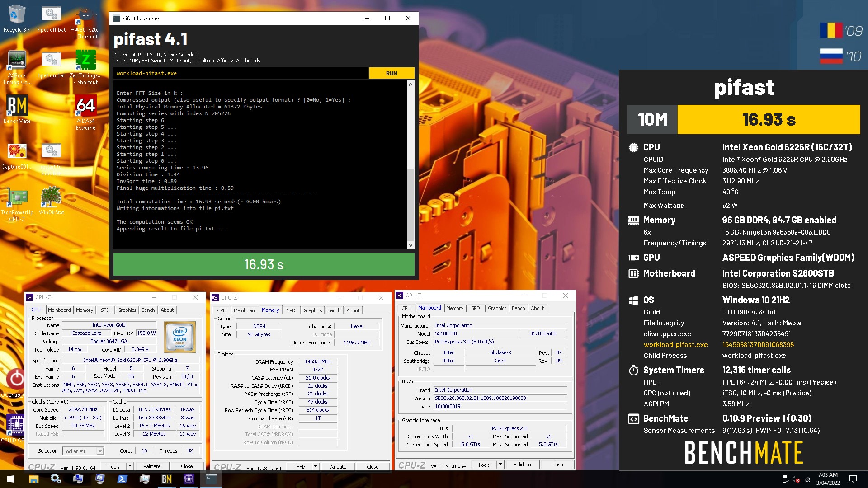Click the Intel Xeon Gold logo in CPU-Z
Screen dimensions: 868x488
click(179, 337)
